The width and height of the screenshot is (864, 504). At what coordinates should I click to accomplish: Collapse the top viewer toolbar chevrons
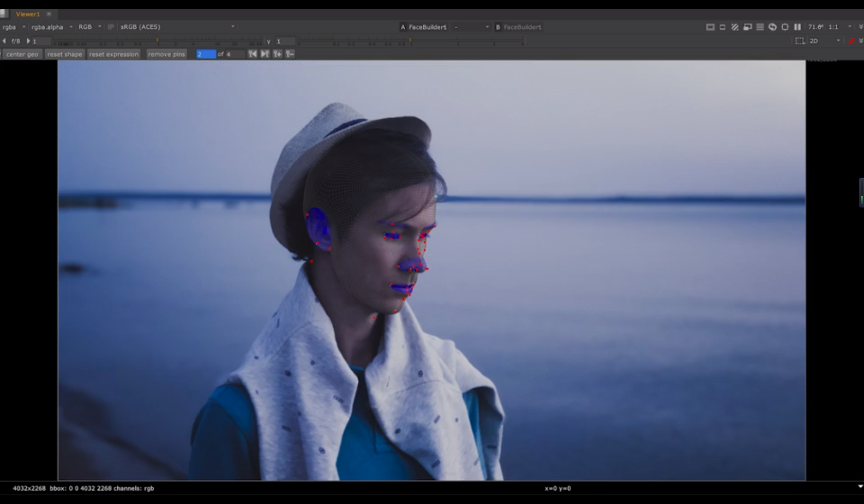point(861,27)
